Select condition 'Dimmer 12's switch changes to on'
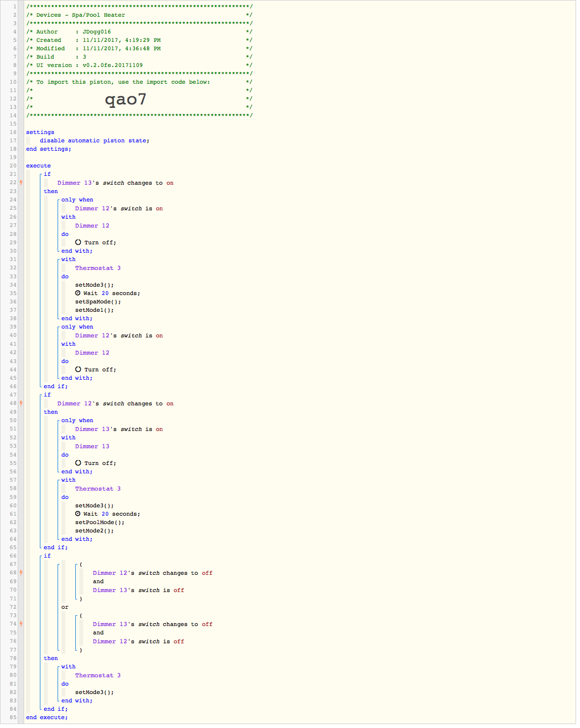This screenshot has height=728, width=580. pyautogui.click(x=115, y=403)
